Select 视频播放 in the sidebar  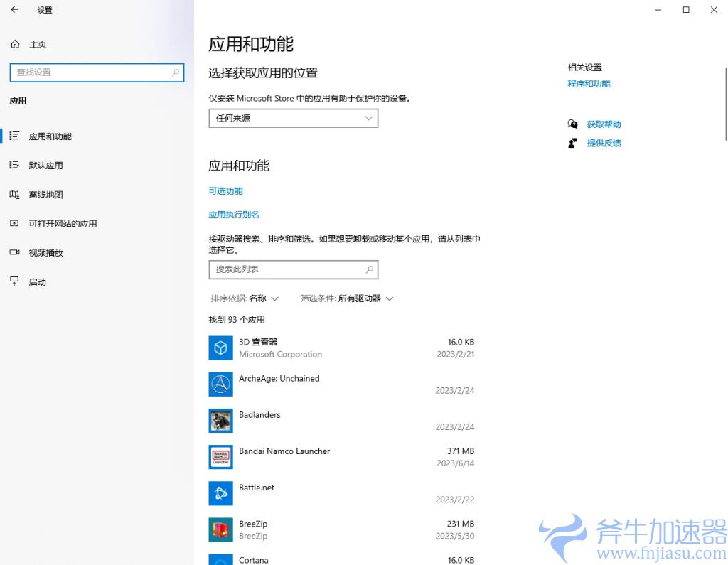44,252
